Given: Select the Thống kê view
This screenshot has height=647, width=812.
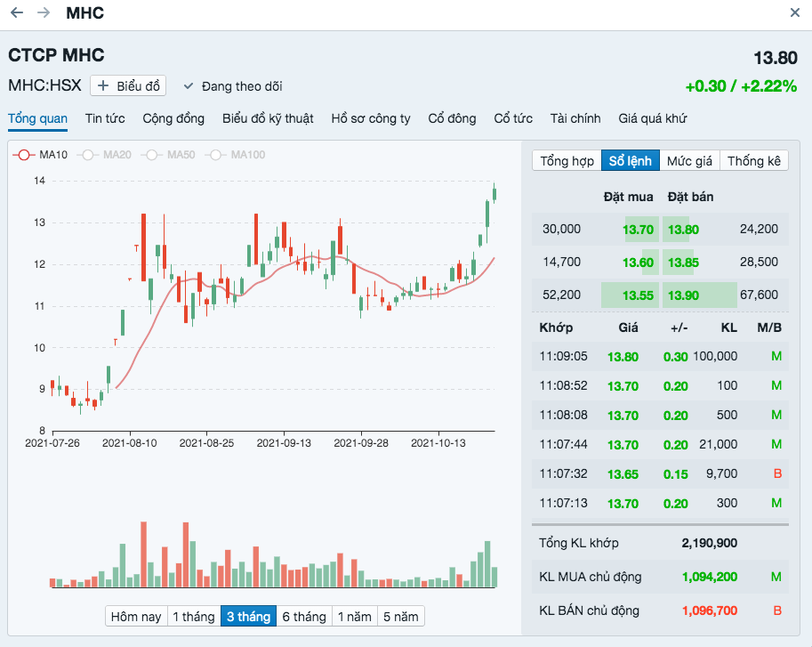Looking at the screenshot, I should [x=754, y=160].
